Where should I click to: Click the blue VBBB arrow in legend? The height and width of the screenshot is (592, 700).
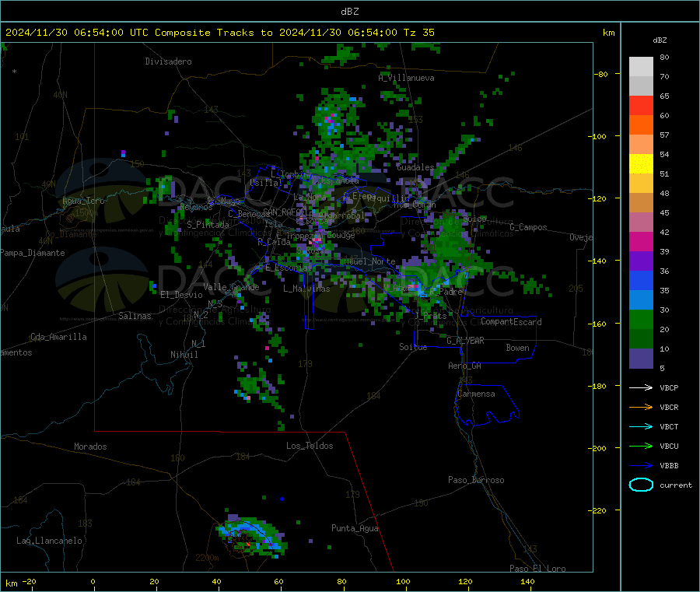pyautogui.click(x=641, y=465)
